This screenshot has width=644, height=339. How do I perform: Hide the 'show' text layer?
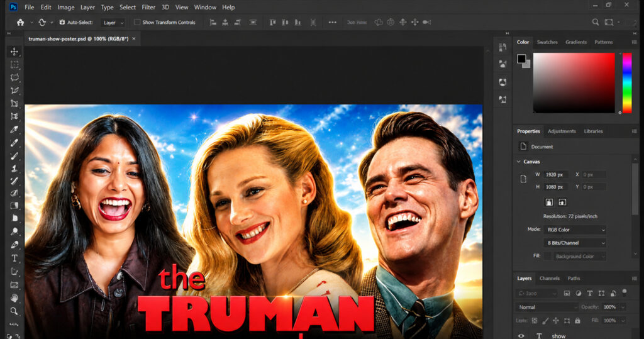[x=521, y=336]
